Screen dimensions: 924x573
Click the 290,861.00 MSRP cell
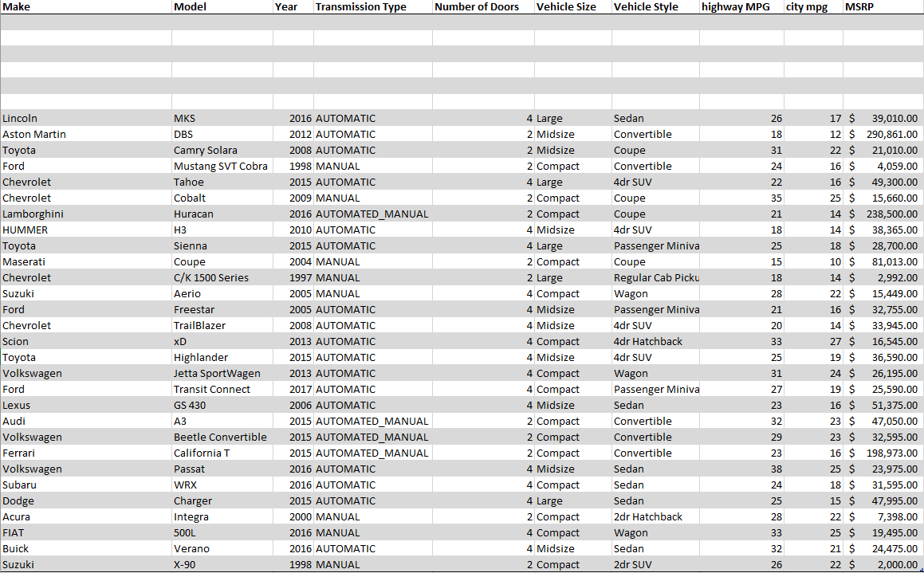883,134
